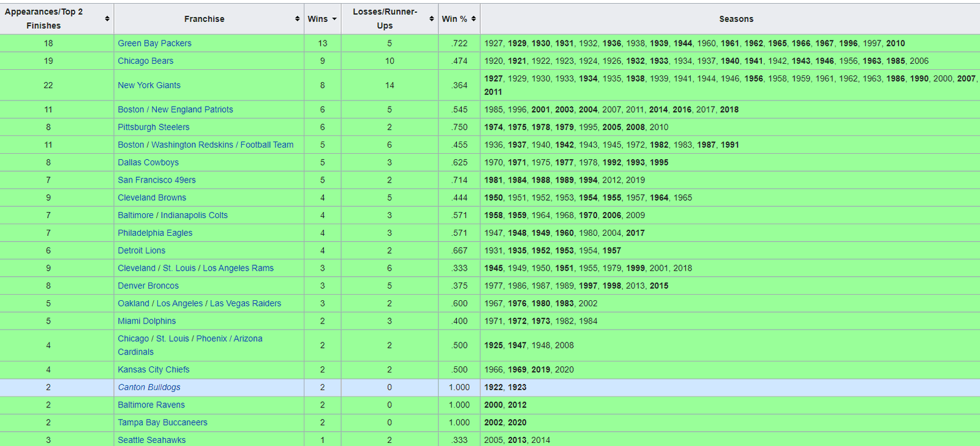Select Seahawks seasons 2005, 2013, 2014
The height and width of the screenshot is (446, 980).
pos(517,440)
